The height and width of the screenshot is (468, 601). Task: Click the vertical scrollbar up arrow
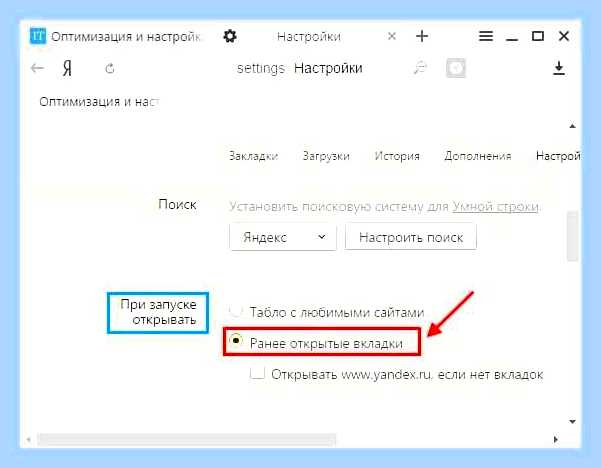pyautogui.click(x=572, y=126)
